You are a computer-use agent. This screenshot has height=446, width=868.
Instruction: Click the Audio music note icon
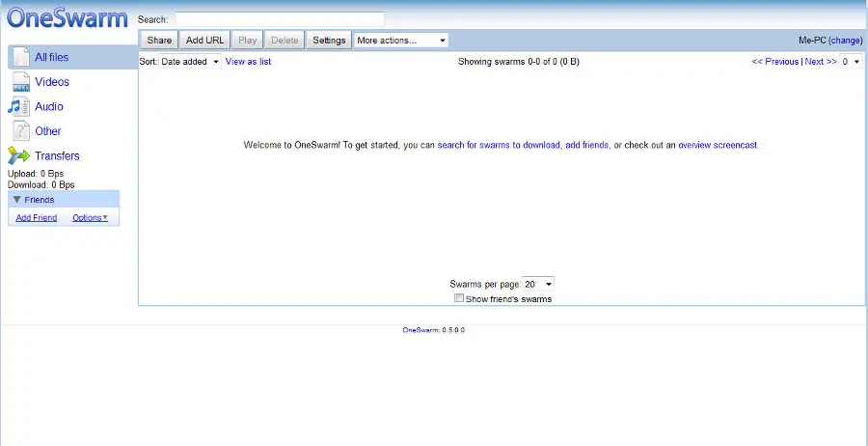(19, 106)
